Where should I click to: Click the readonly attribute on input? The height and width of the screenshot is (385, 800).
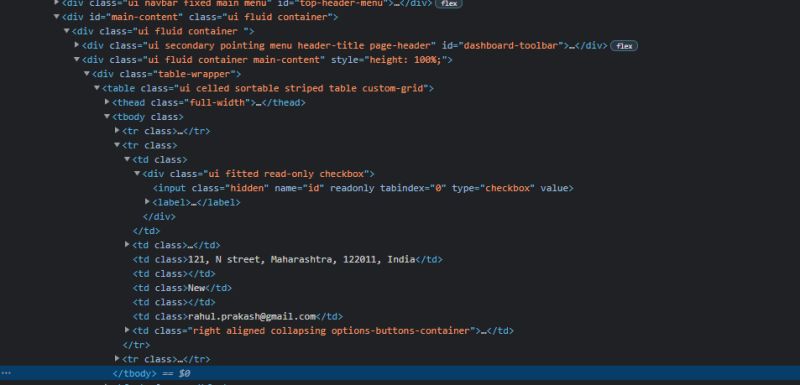click(x=352, y=188)
